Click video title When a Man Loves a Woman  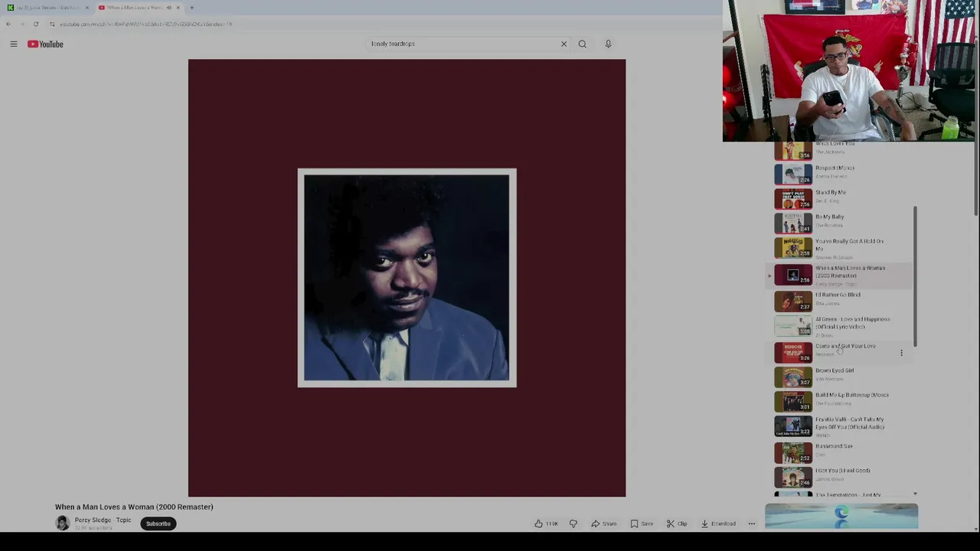click(134, 507)
